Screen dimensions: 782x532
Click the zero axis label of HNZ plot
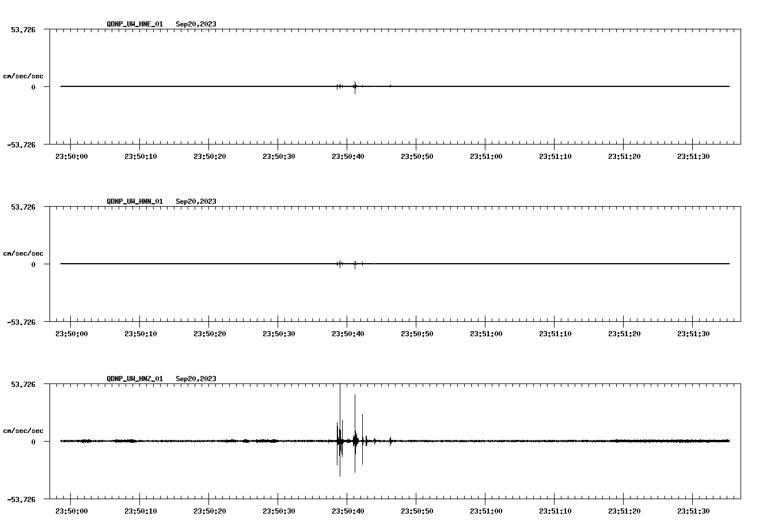tap(33, 442)
